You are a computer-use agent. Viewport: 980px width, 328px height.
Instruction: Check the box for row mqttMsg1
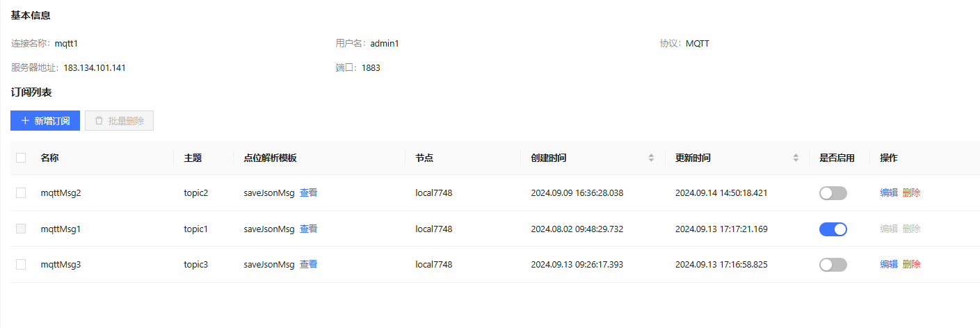tap(21, 229)
